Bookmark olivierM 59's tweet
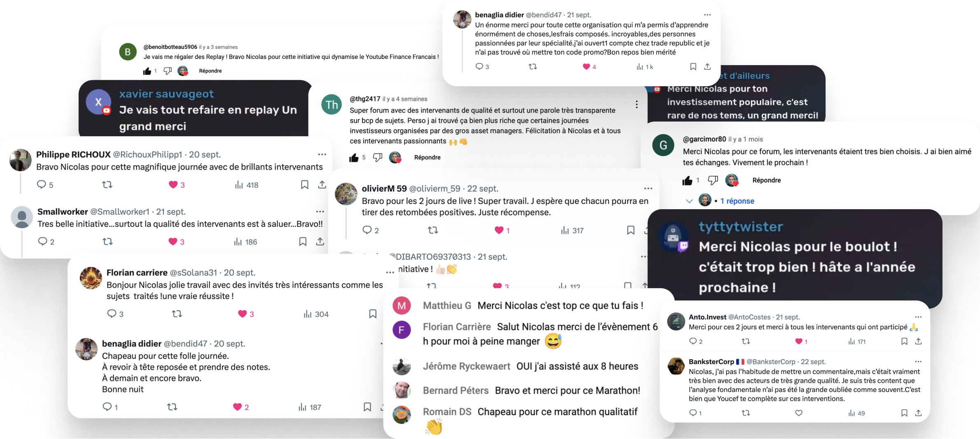 [x=630, y=230]
